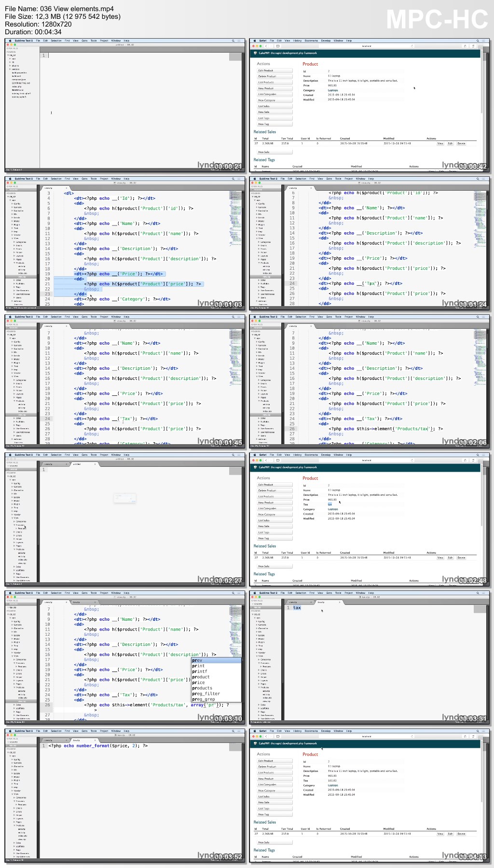Choose 'print' in the autocomplete popup
Image resolution: width=494 pixels, height=868 pixels.
point(216,666)
